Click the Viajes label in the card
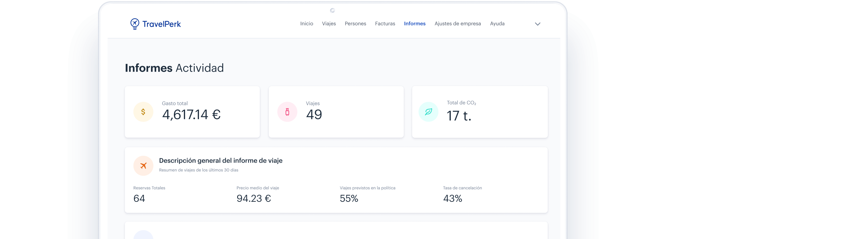The height and width of the screenshot is (239, 868). [x=313, y=103]
